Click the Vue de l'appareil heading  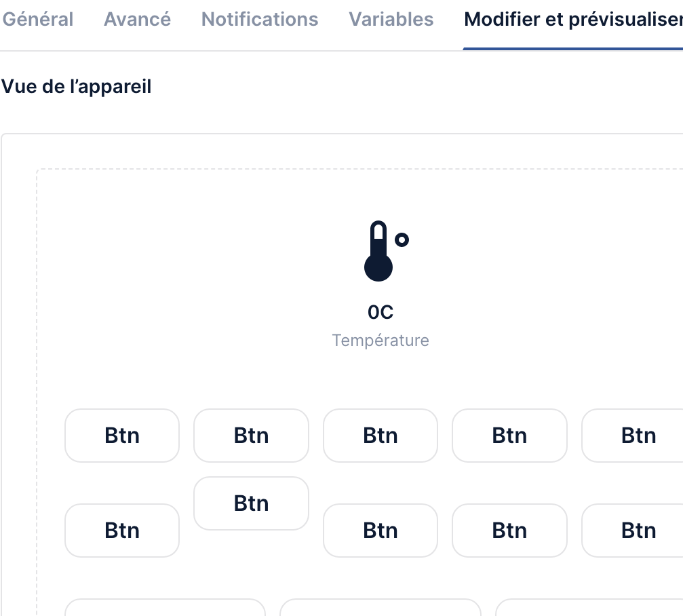(76, 86)
